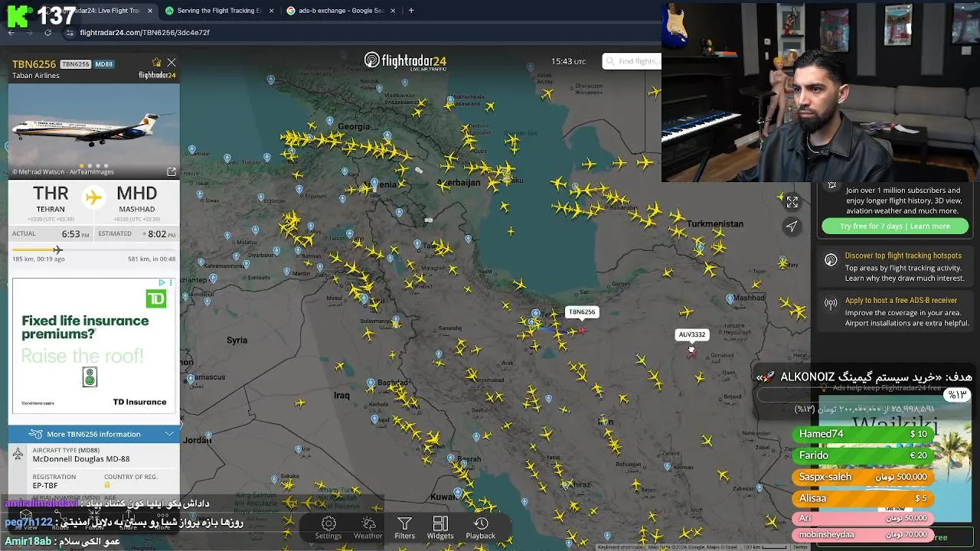Click the ADS-B receiver antenna icon
The image size is (980, 551).
point(831,304)
